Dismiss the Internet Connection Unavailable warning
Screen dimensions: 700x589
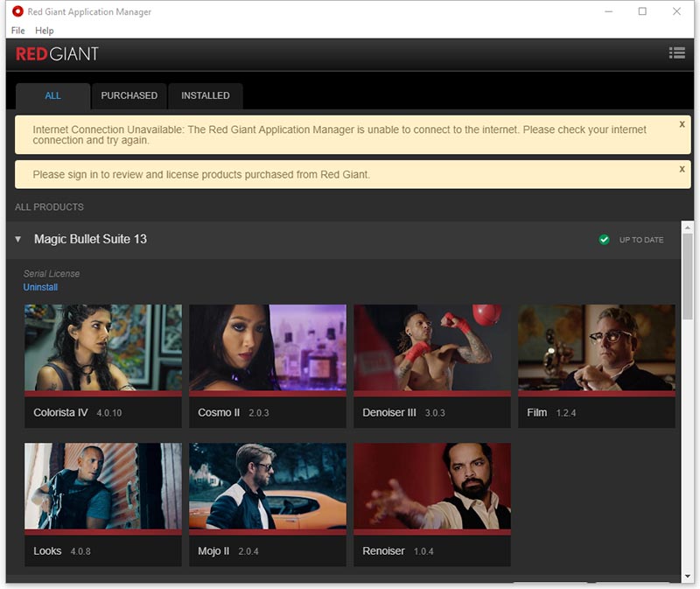682,124
